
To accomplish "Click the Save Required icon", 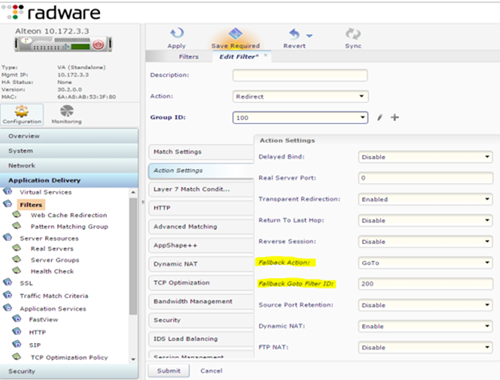I will 235,34.
